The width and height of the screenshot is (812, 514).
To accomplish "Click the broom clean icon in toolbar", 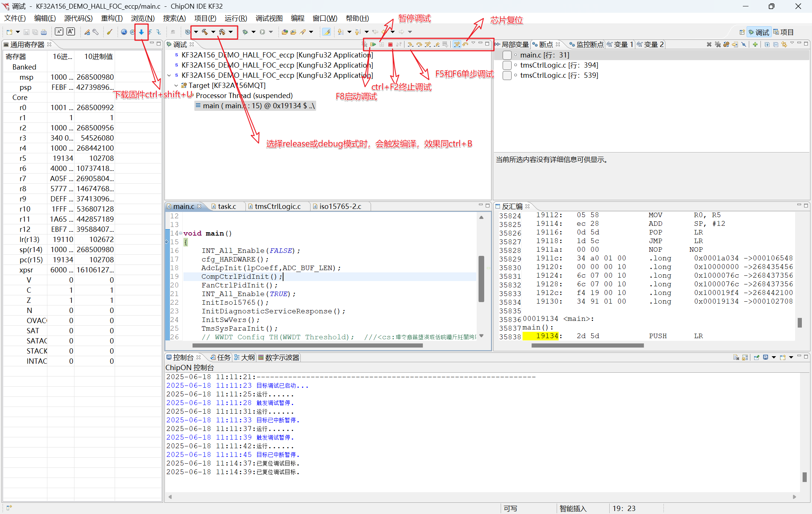I will (x=109, y=32).
